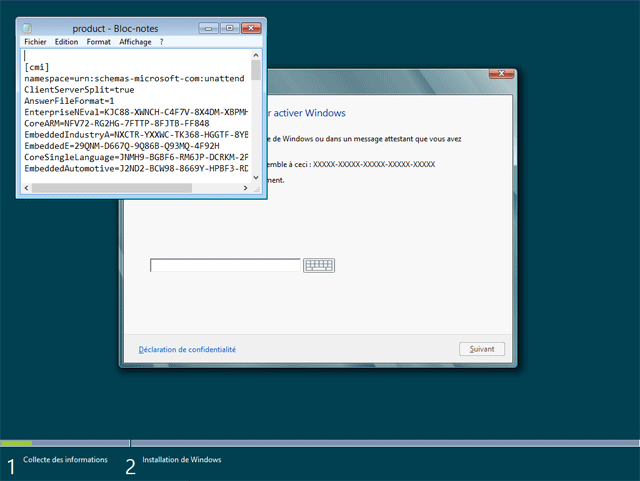Minimize the Bloc-notes window
The image size is (640, 481).
click(x=209, y=28)
